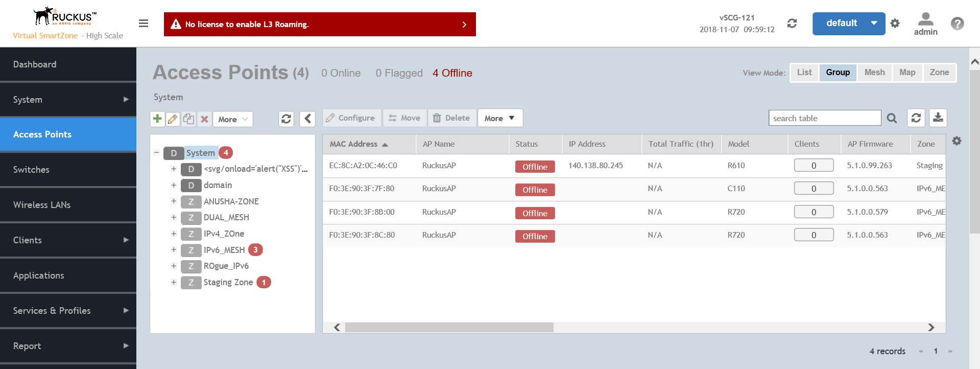The image size is (980, 369).
Task: Click the help question mark icon
Action: coord(957,24)
